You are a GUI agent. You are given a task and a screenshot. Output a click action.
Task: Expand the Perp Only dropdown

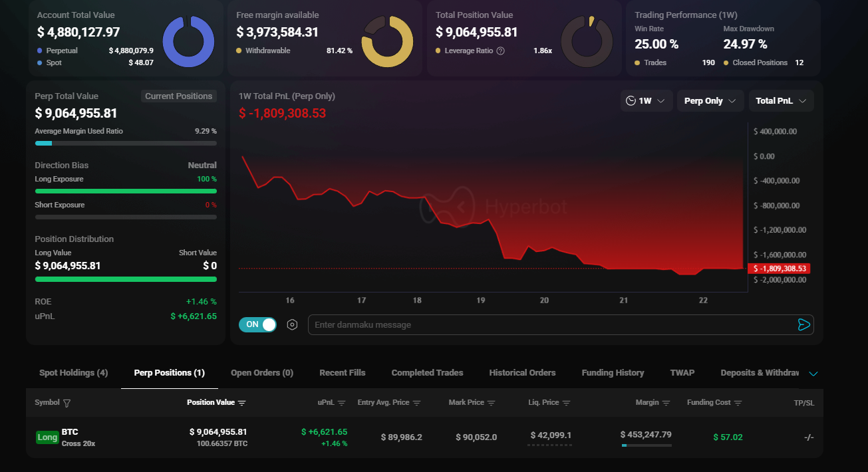point(710,101)
